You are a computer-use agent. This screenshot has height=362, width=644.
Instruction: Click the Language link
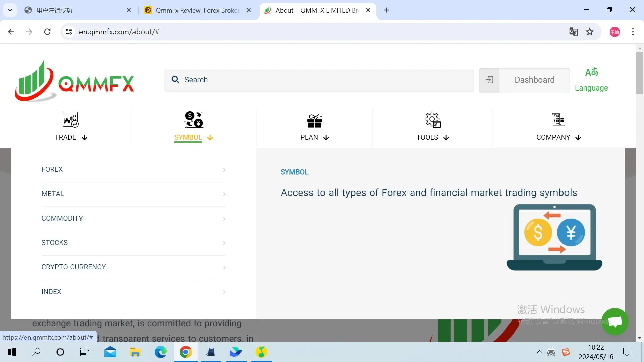(591, 88)
